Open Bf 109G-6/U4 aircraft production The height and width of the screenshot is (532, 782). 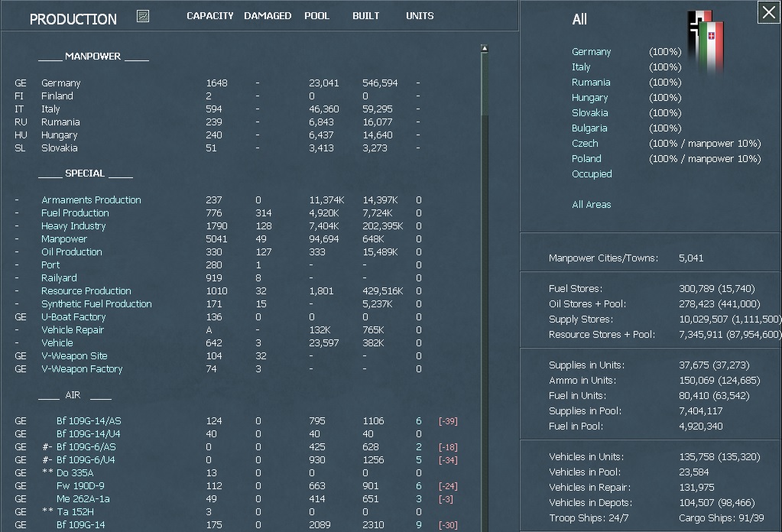(86, 459)
